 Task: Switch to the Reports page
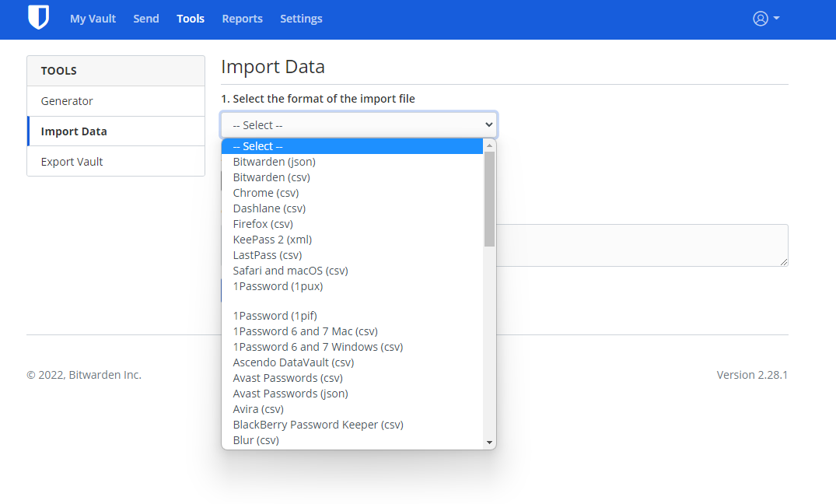(x=242, y=19)
